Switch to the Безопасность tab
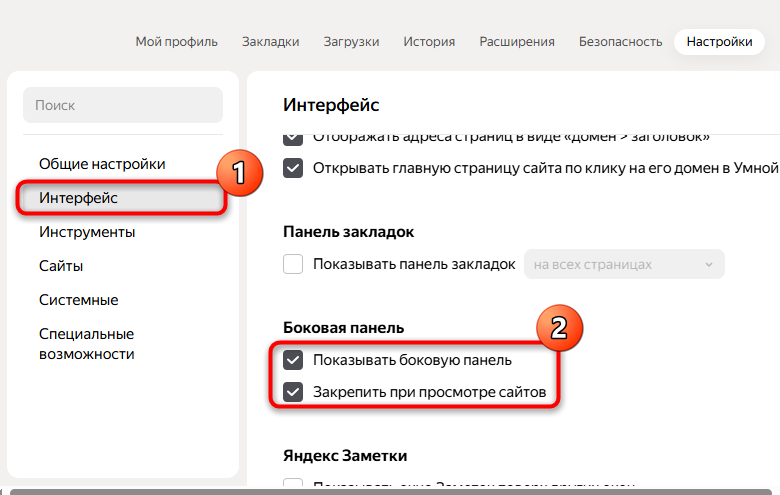The image size is (780, 495). point(620,42)
